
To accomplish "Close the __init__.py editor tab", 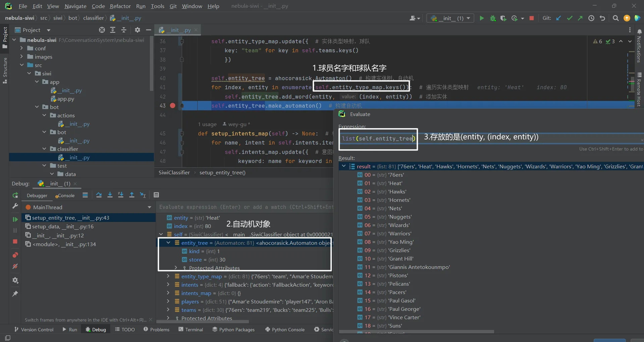I will coord(196,30).
